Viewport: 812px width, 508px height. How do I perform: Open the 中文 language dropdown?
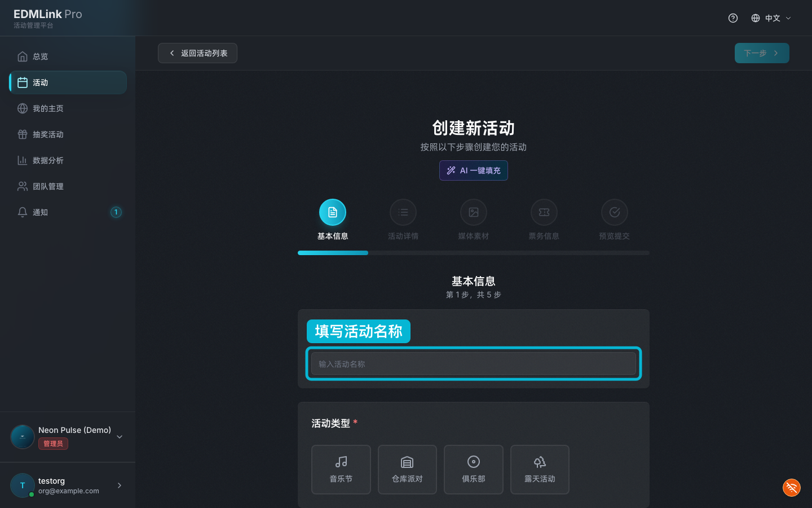pyautogui.click(x=771, y=18)
